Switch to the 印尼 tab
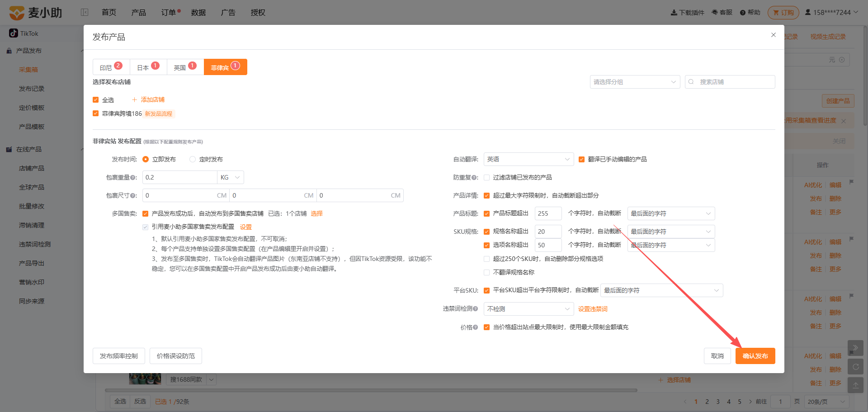This screenshot has height=412, width=868. pos(111,67)
